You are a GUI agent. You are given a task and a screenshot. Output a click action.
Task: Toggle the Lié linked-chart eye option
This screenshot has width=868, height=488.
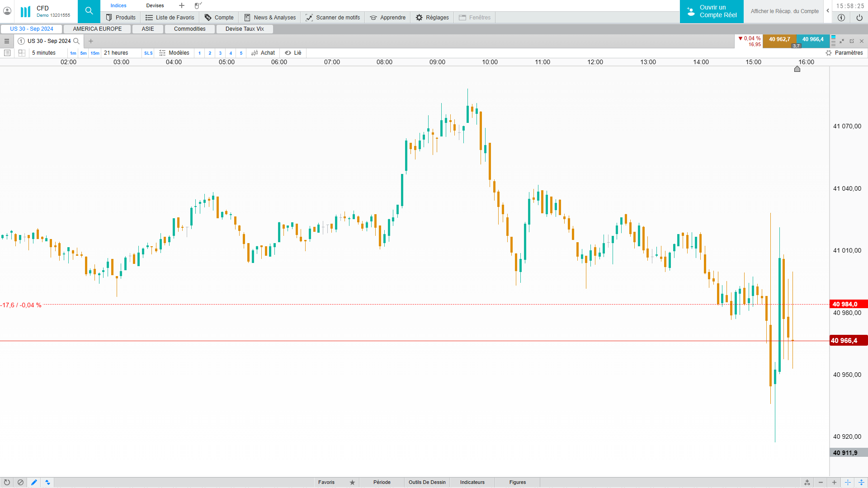click(x=293, y=53)
